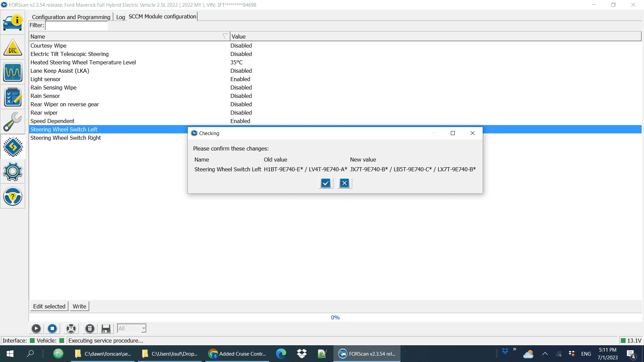Click the play button in bottom toolbar

(36, 328)
